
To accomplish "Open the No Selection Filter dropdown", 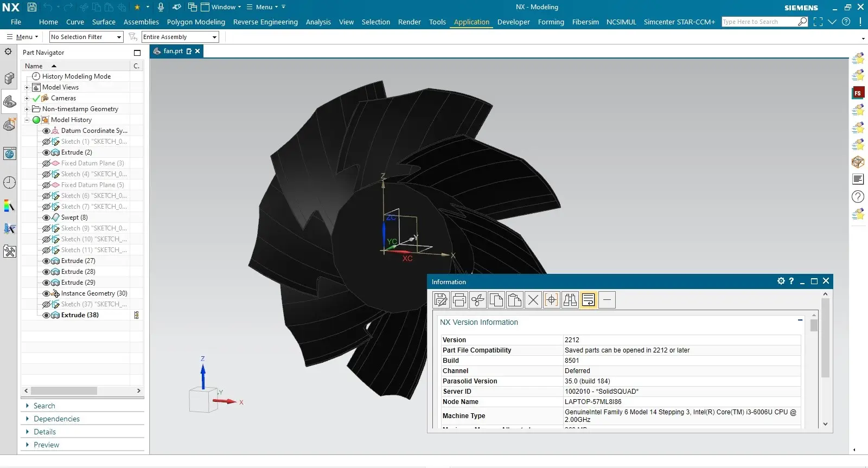I will point(86,37).
